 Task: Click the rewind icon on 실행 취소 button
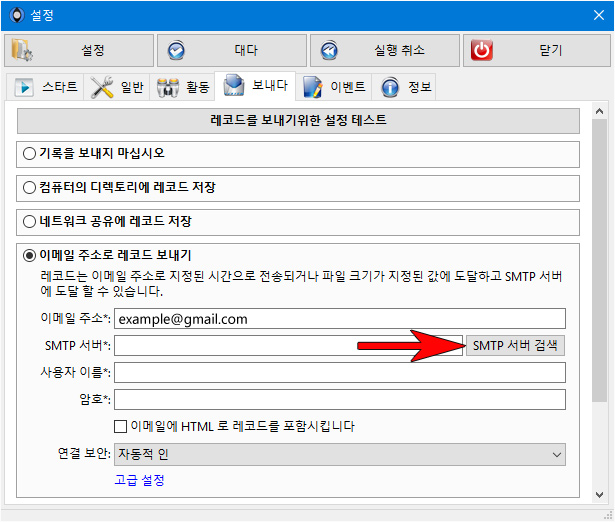tap(329, 51)
